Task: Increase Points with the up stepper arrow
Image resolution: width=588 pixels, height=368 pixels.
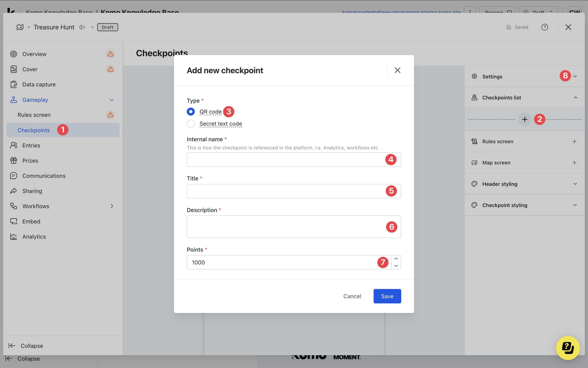Action: pos(396,259)
